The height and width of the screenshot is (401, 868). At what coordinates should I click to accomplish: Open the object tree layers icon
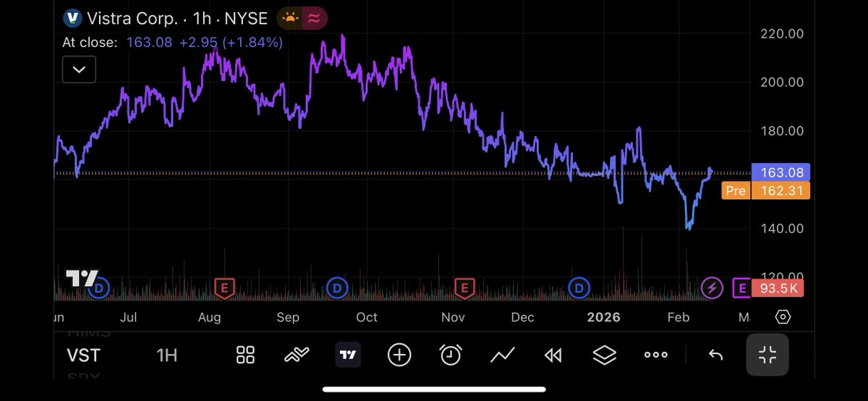[x=605, y=355]
